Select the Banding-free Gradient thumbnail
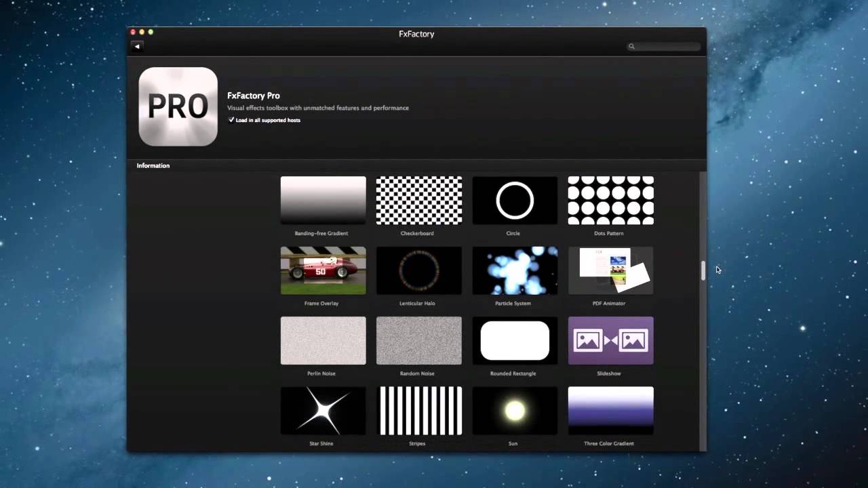Image resolution: width=868 pixels, height=488 pixels. pyautogui.click(x=323, y=200)
